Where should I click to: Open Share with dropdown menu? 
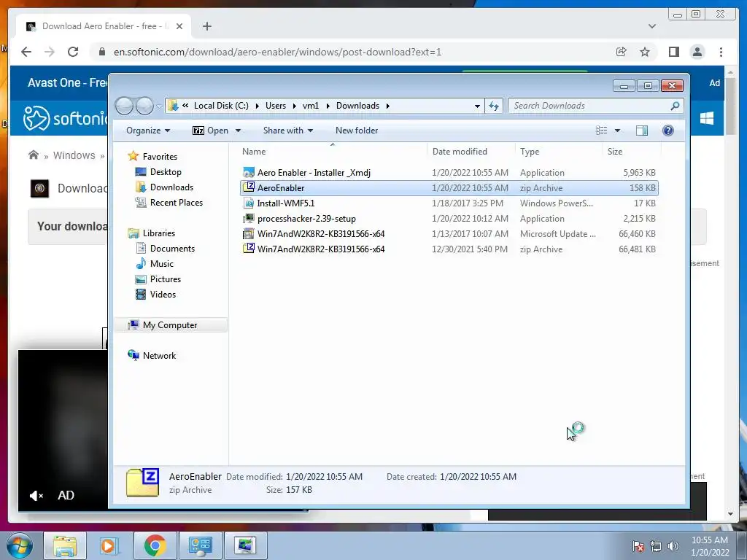(287, 131)
